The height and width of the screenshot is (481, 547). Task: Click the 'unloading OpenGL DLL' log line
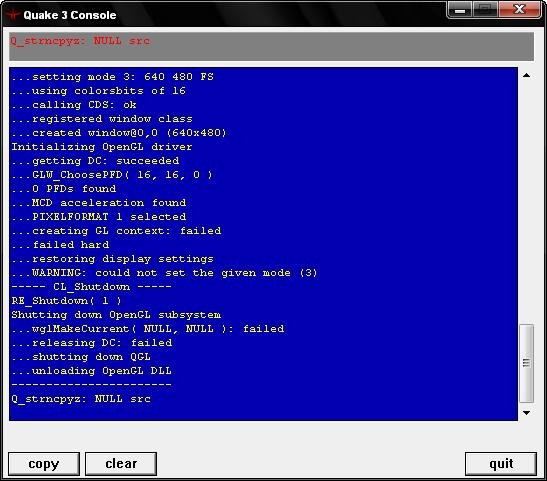(x=91, y=371)
